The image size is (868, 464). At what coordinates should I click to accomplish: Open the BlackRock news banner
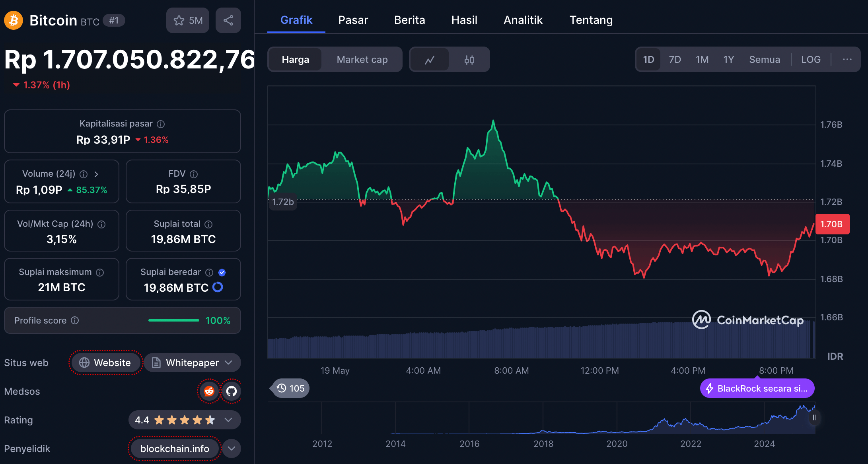click(757, 388)
